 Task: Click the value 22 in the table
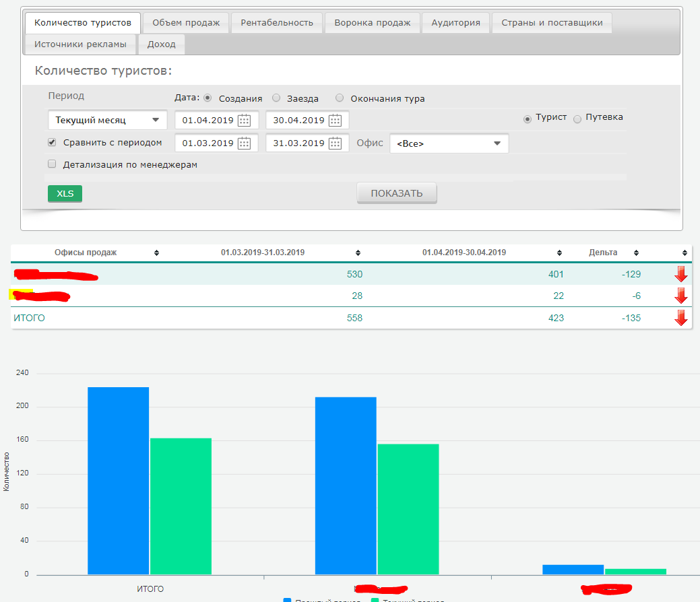tap(559, 296)
